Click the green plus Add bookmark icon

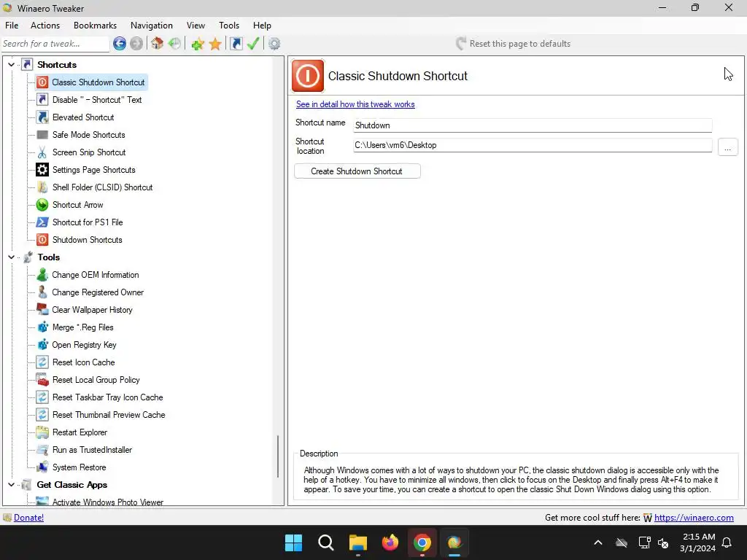click(198, 44)
